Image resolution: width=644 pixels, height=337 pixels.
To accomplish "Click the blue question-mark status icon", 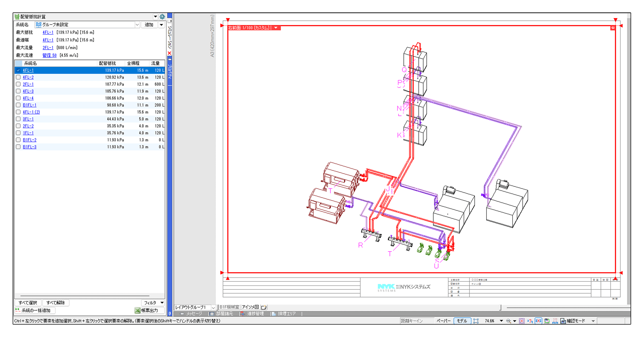I will click(530, 321).
